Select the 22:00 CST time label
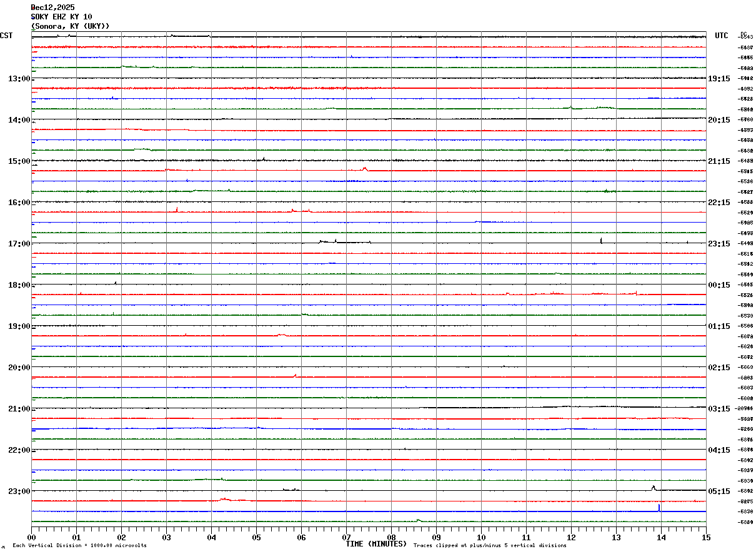This screenshot has width=756, height=554. click(19, 450)
